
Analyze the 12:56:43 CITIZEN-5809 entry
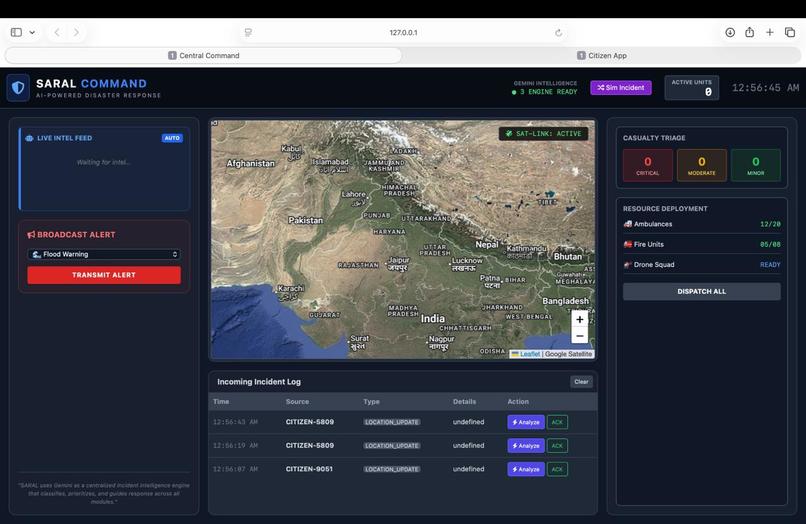tap(526, 422)
